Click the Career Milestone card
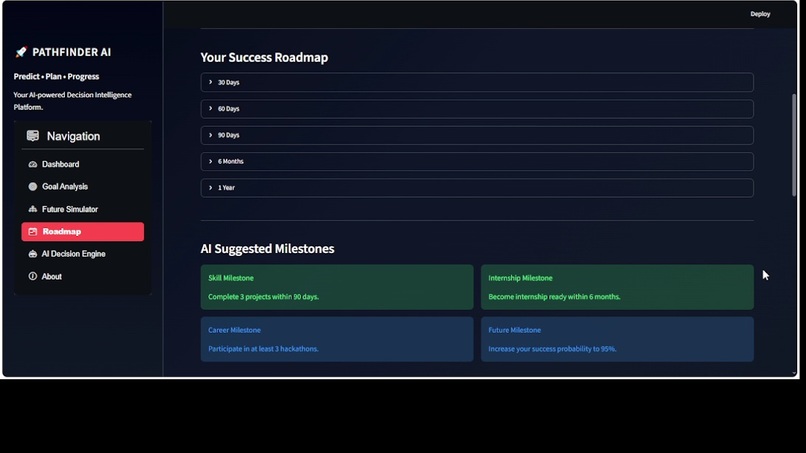The height and width of the screenshot is (453, 806). click(x=337, y=339)
